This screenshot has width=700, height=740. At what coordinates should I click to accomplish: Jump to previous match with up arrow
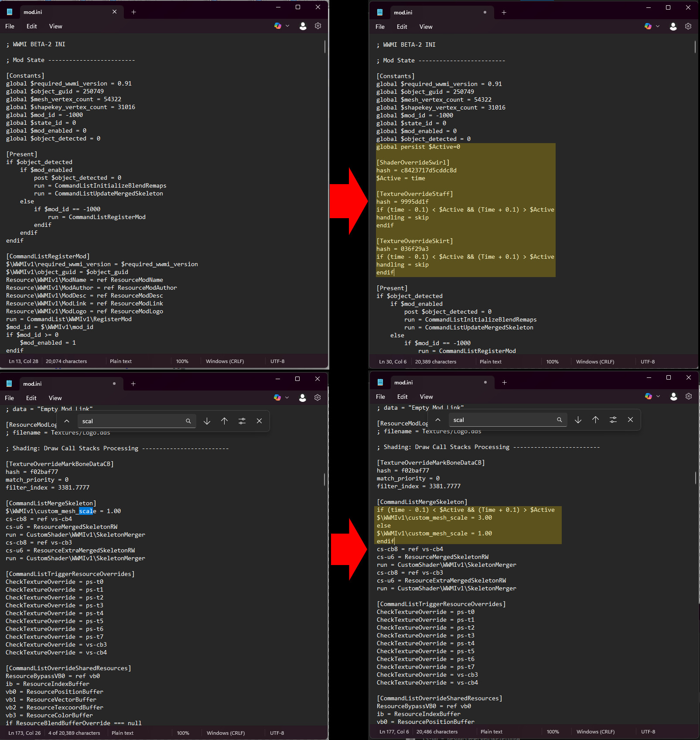(x=224, y=421)
